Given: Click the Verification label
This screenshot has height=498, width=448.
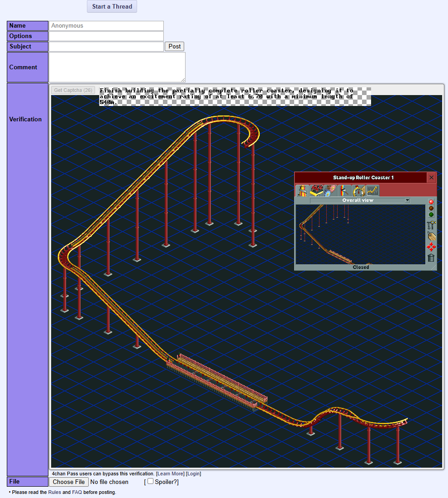Looking at the screenshot, I should click(x=25, y=120).
